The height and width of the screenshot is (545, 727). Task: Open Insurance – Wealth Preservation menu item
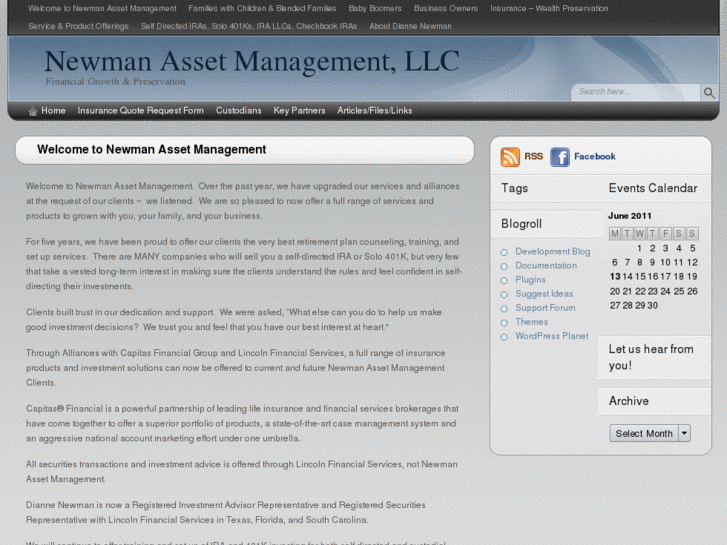[549, 8]
